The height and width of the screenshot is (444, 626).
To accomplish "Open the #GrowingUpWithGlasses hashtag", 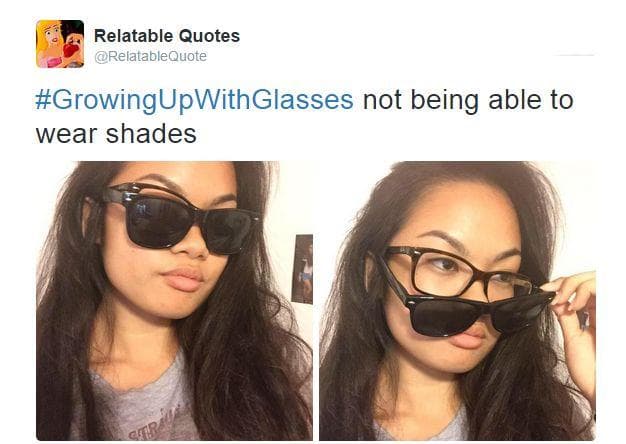I will (194, 100).
